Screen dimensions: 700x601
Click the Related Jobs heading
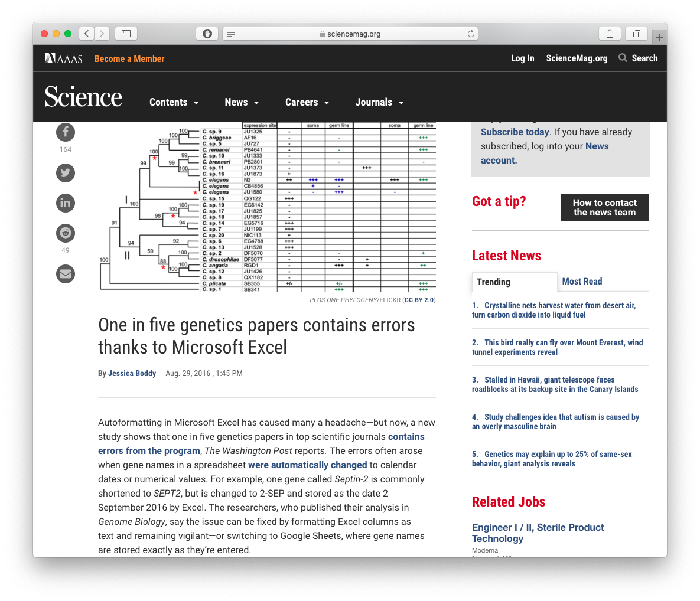(509, 502)
